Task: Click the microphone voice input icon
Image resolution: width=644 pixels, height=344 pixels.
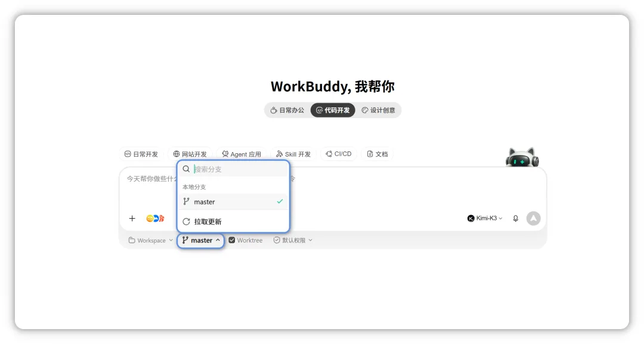Action: tap(515, 218)
